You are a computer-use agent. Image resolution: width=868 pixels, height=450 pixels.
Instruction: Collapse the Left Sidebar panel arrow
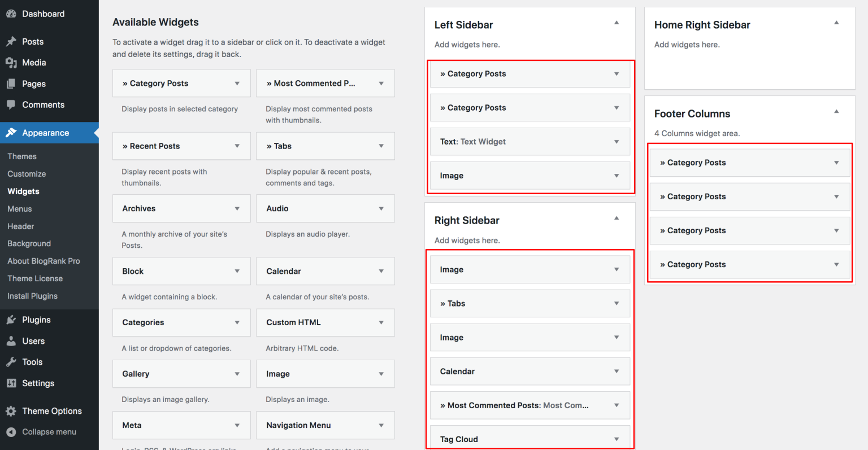(617, 23)
